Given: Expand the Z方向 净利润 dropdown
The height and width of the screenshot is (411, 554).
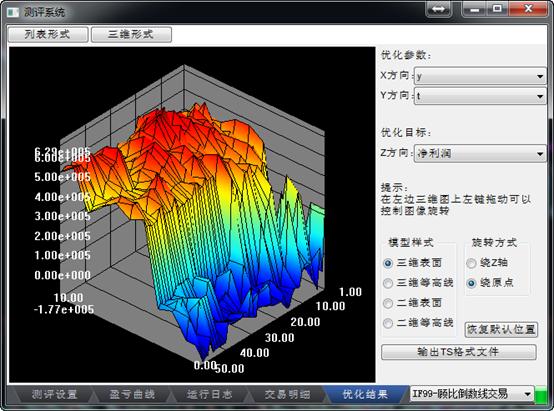Looking at the screenshot, I should coord(480,153).
